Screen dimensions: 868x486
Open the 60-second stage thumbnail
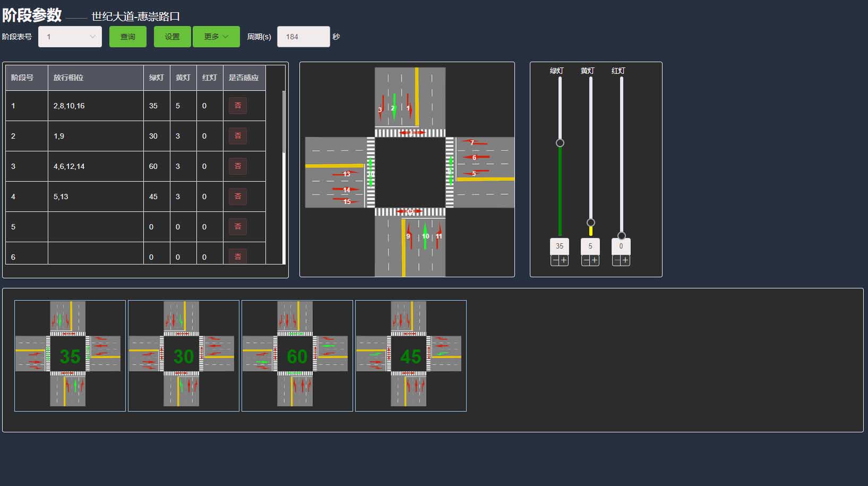pos(297,356)
